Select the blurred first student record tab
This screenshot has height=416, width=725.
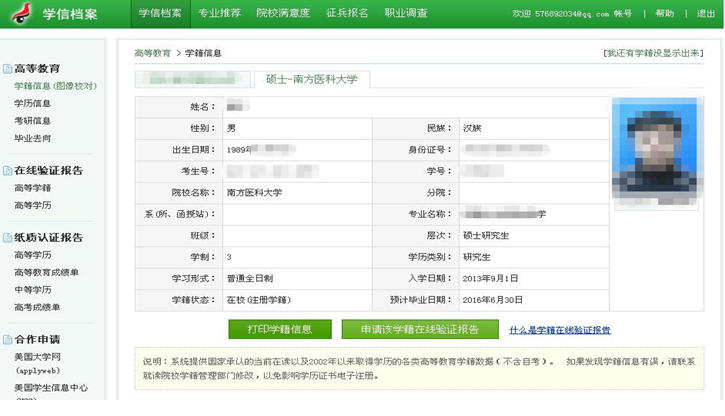click(x=190, y=79)
